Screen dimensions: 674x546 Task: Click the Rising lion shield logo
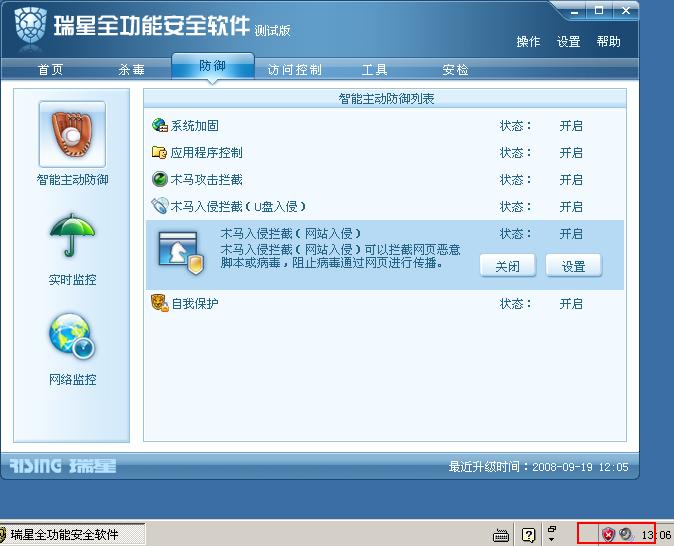(x=31, y=25)
